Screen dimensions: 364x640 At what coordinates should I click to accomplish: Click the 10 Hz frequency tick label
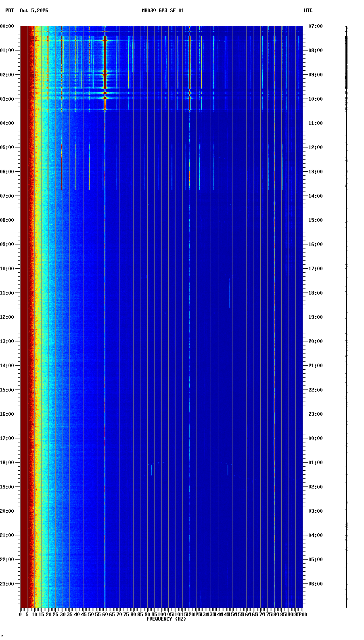point(34,615)
